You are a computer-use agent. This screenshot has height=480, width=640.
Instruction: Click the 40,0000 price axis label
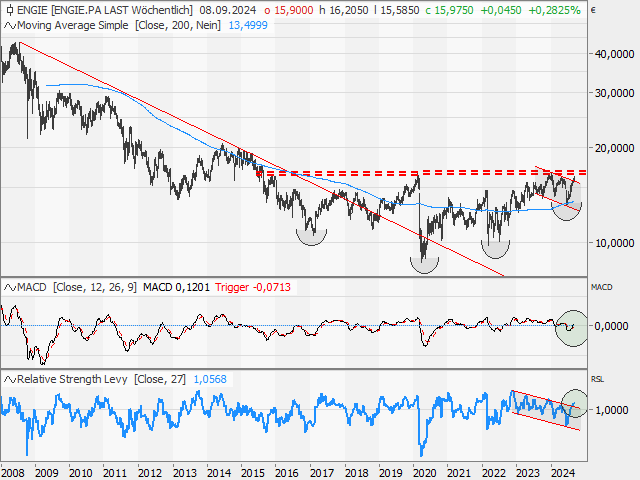(x=614, y=54)
